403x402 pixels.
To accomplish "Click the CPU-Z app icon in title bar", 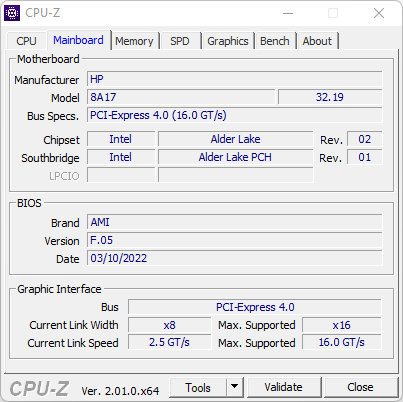I will tap(12, 13).
